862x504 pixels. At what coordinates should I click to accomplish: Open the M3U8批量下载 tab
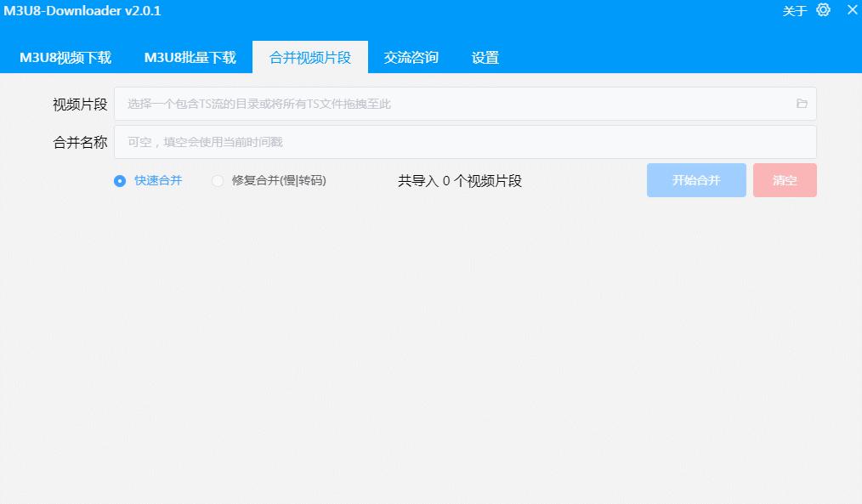click(x=193, y=57)
